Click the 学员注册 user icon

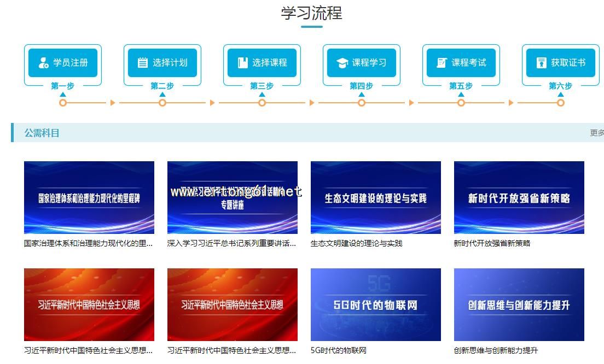click(x=44, y=63)
